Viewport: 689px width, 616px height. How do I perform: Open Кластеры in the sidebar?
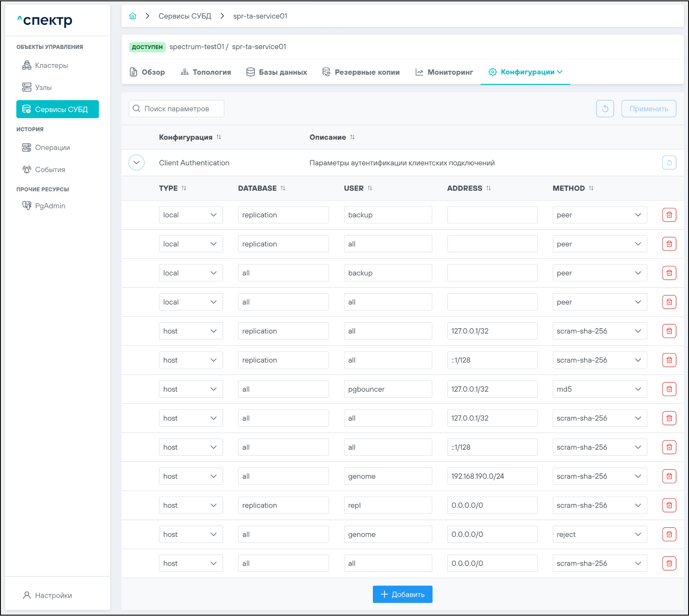point(51,65)
